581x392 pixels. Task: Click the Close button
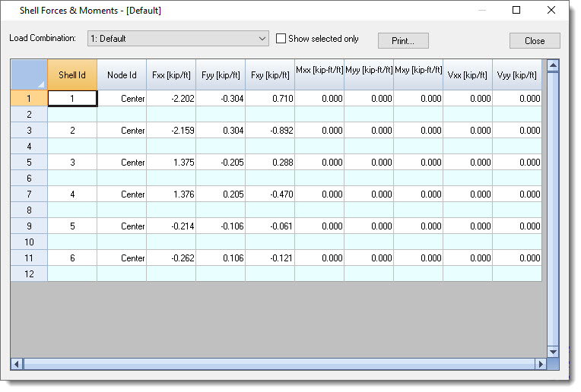coord(534,41)
